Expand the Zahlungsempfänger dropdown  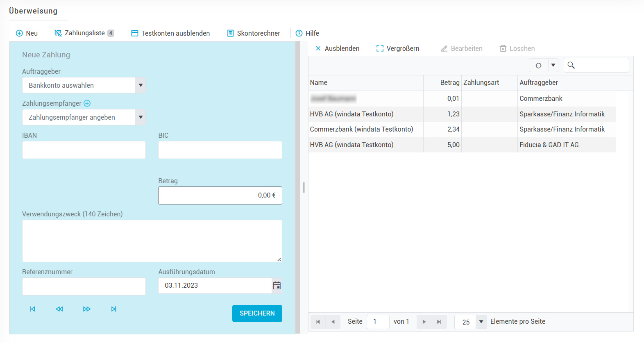141,117
